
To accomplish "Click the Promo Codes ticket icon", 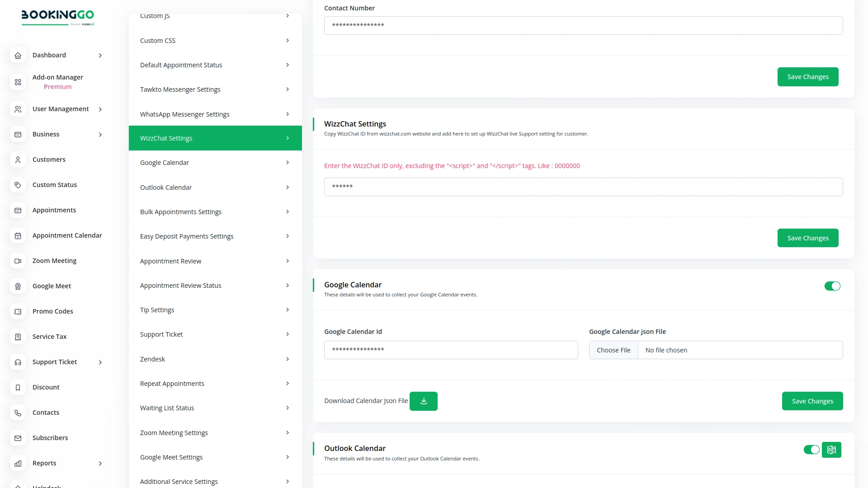I will (18, 312).
